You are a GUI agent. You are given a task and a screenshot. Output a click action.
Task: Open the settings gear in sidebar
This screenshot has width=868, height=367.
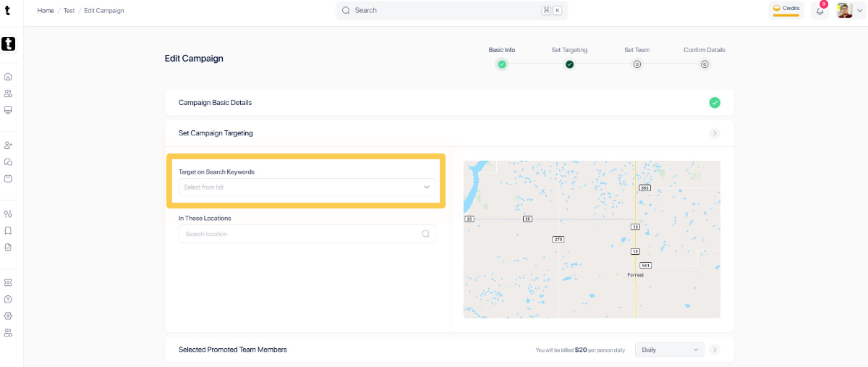(8, 316)
